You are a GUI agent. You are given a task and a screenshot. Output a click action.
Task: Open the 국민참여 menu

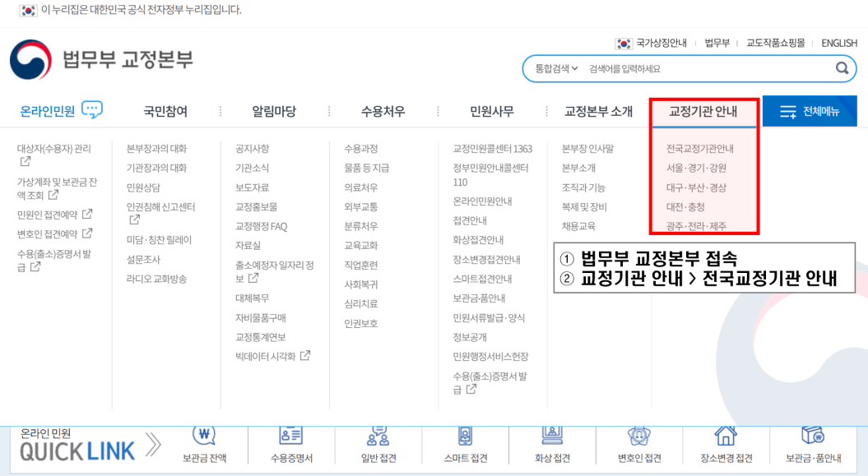(x=165, y=111)
